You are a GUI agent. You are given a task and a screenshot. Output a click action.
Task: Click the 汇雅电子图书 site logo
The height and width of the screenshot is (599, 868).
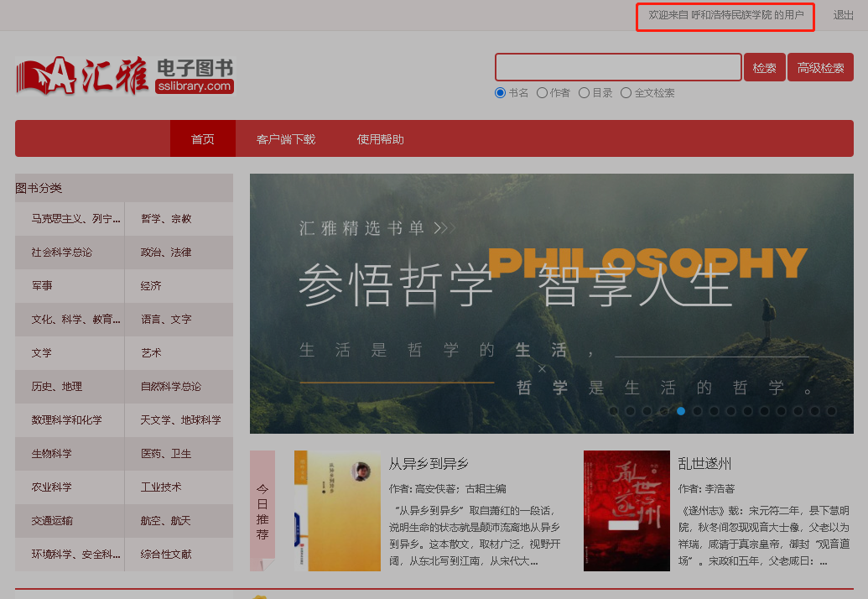click(125, 76)
